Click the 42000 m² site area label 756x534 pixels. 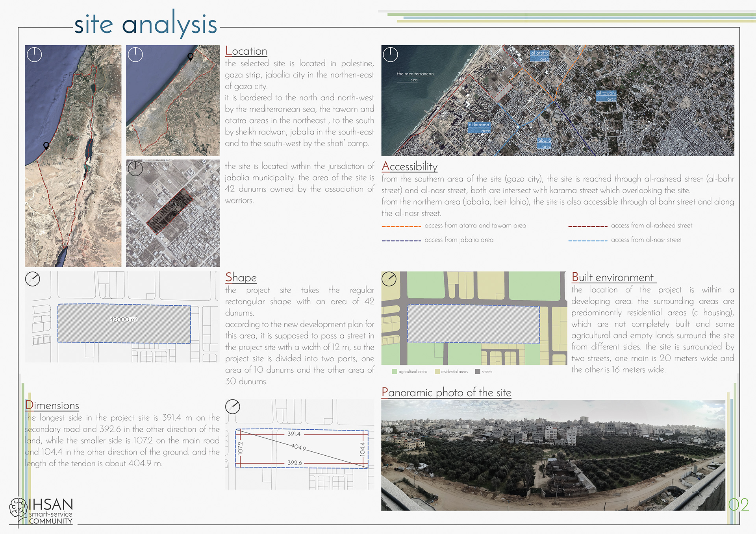pyautogui.click(x=123, y=319)
